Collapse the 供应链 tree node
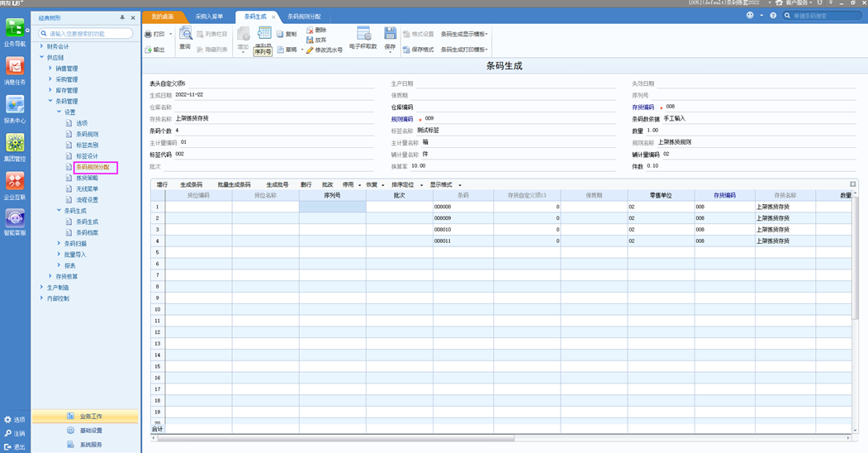The image size is (868, 453). tap(41, 57)
